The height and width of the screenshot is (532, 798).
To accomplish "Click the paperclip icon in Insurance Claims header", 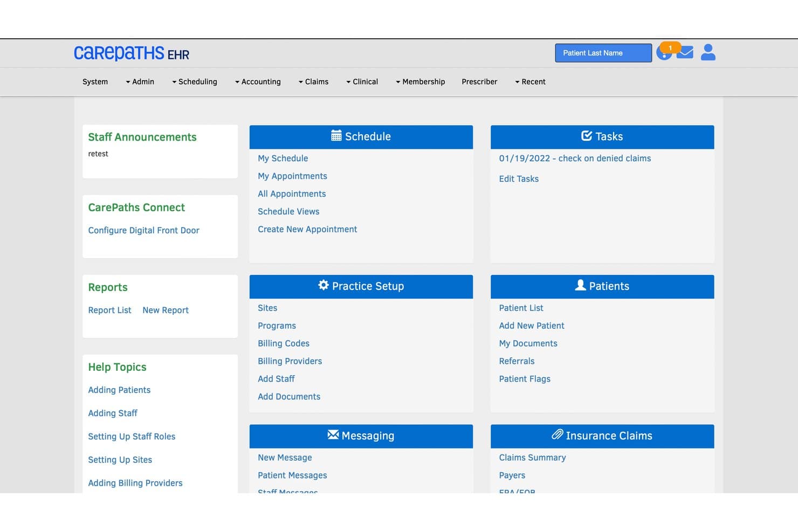I will 558,434.
